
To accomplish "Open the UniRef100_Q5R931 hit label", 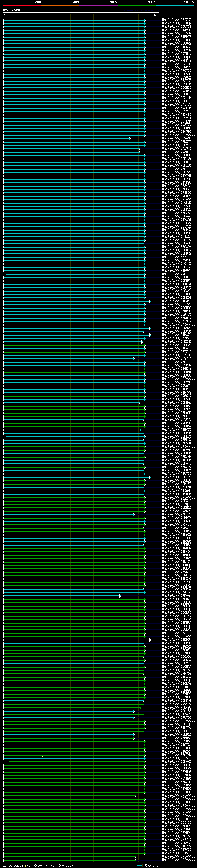I will click(177, 843).
